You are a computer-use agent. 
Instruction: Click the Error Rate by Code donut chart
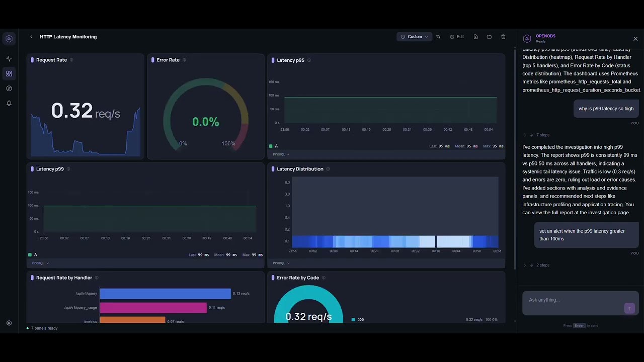pyautogui.click(x=308, y=304)
